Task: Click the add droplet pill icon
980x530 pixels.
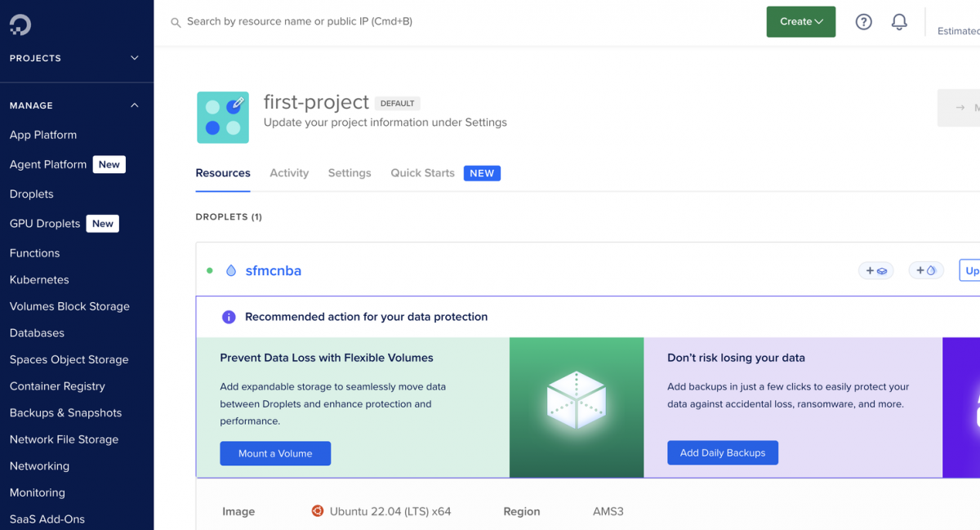Action: point(926,270)
